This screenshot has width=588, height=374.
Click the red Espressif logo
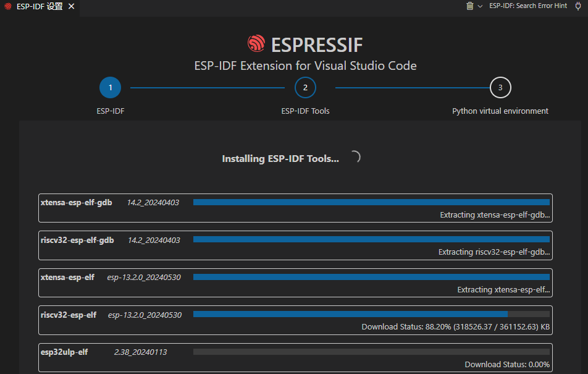256,43
